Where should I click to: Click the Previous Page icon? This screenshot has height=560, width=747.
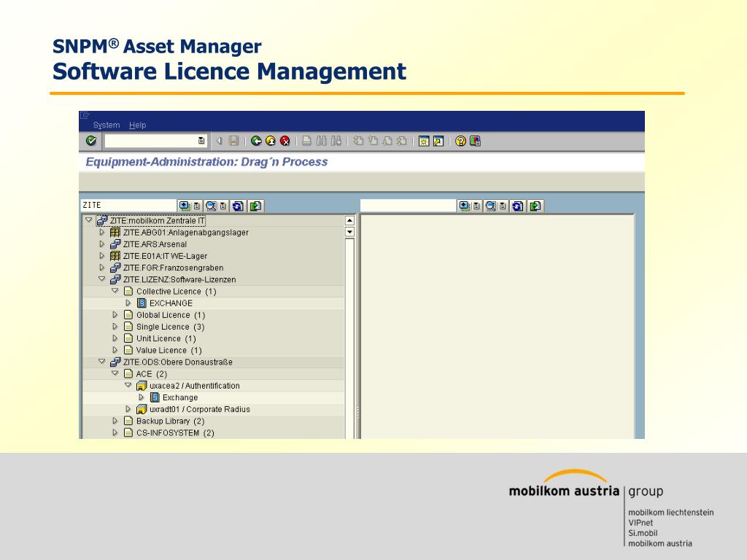pos(373,141)
